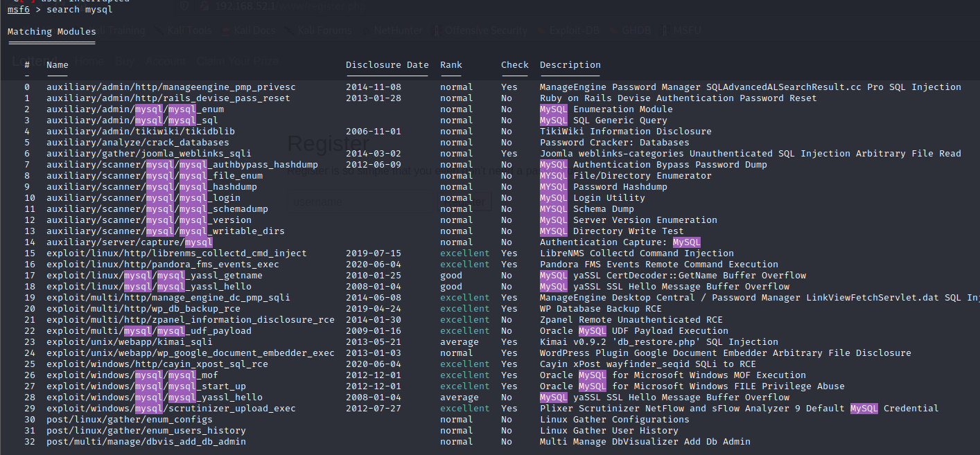Click the 'Matching Modules' heading
Image resolution: width=980 pixels, height=455 pixels.
(x=52, y=32)
